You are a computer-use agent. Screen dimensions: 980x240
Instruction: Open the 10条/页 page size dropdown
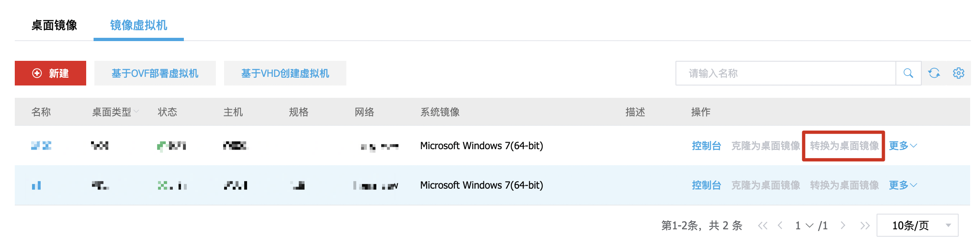click(x=917, y=225)
